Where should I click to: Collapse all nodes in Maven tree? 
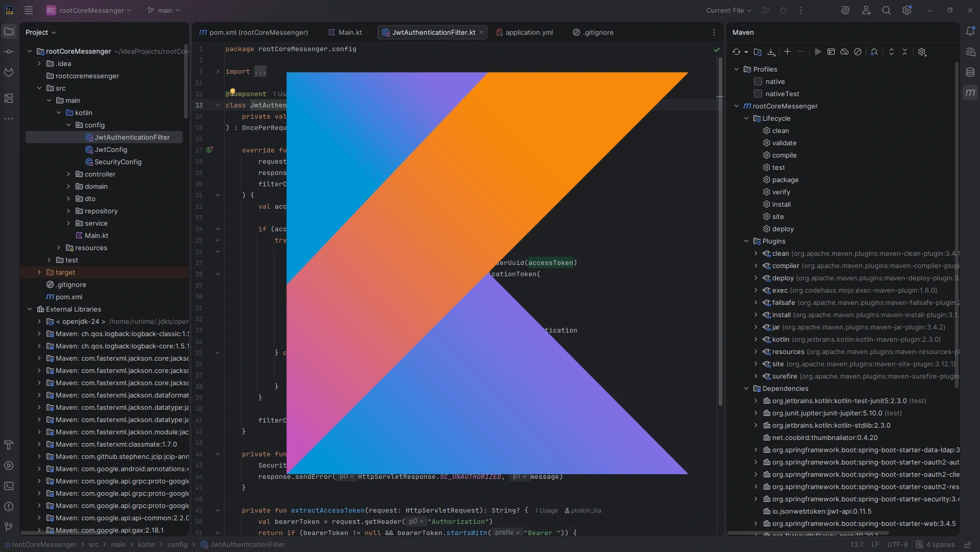pyautogui.click(x=905, y=52)
